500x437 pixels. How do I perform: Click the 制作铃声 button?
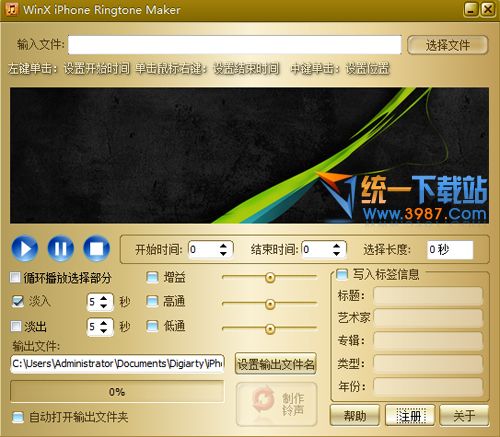tap(277, 404)
